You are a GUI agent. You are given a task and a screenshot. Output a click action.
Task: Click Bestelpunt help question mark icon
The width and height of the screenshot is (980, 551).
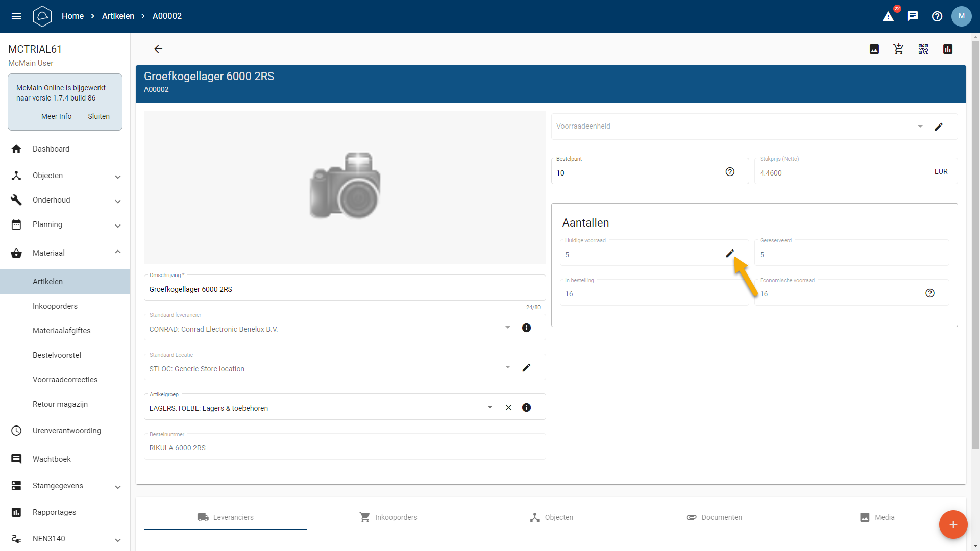[x=730, y=172]
